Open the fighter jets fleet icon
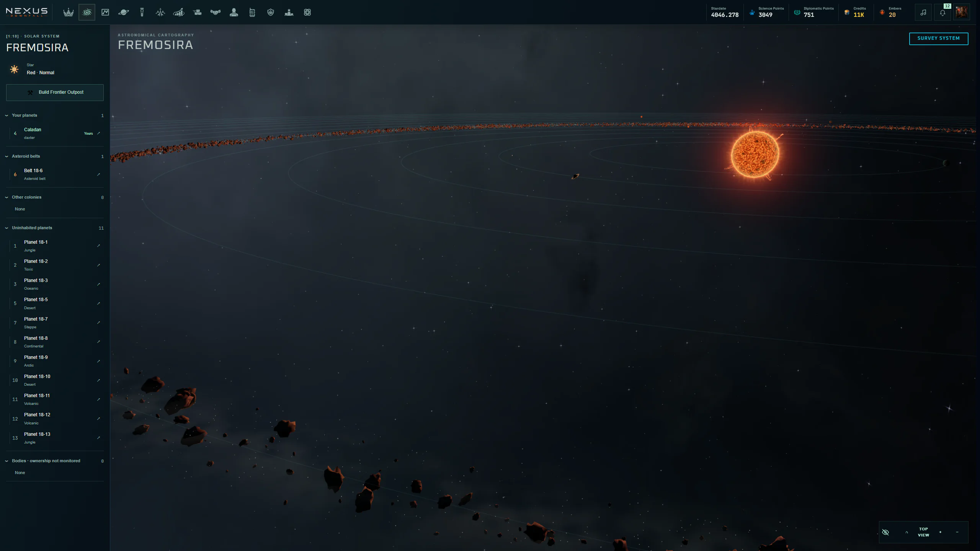The width and height of the screenshot is (980, 551). [160, 13]
